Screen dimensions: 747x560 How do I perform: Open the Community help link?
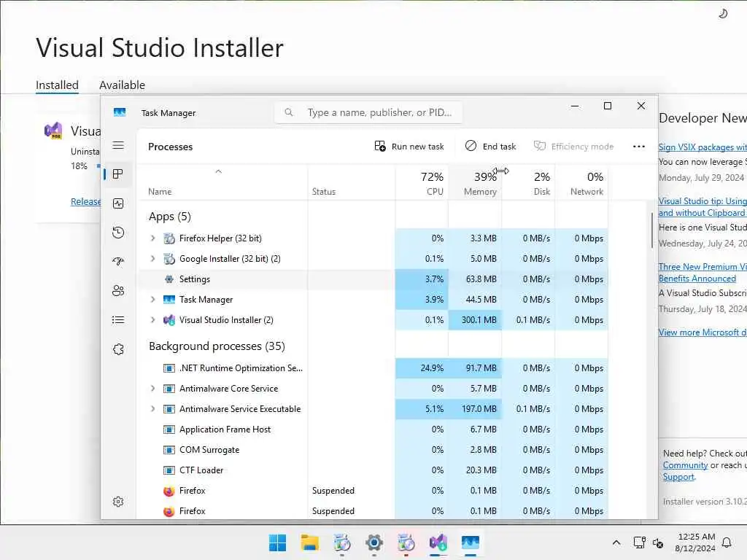685,465
